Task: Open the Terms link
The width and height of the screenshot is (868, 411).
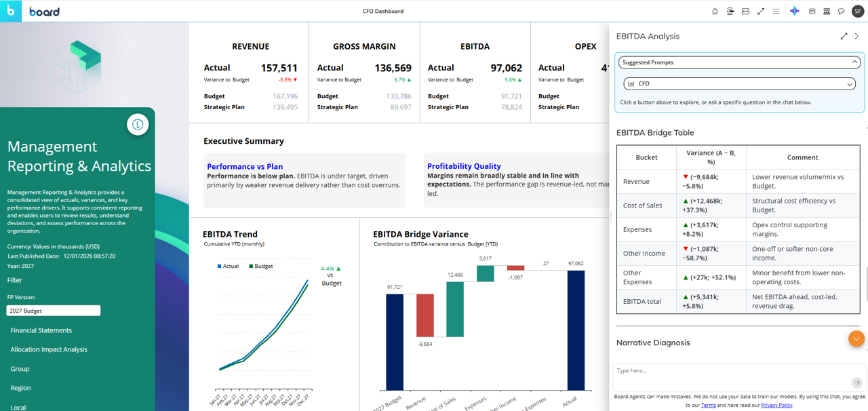Action: 709,405
